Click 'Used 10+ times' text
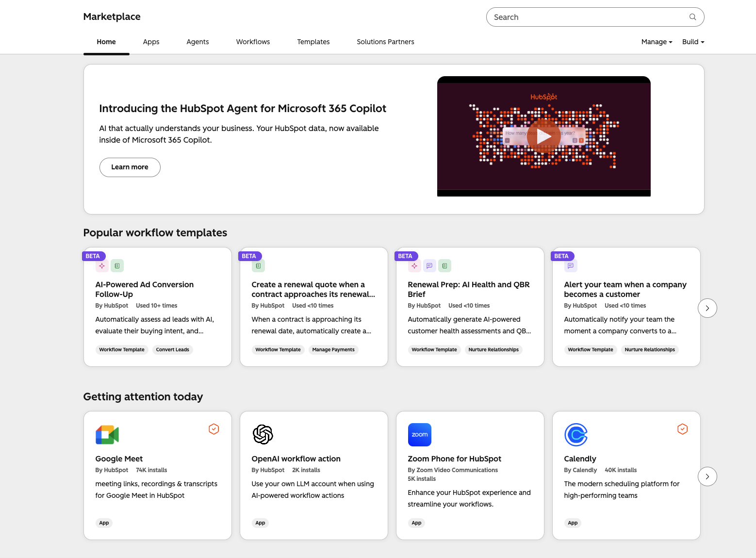756x558 pixels. [157, 305]
